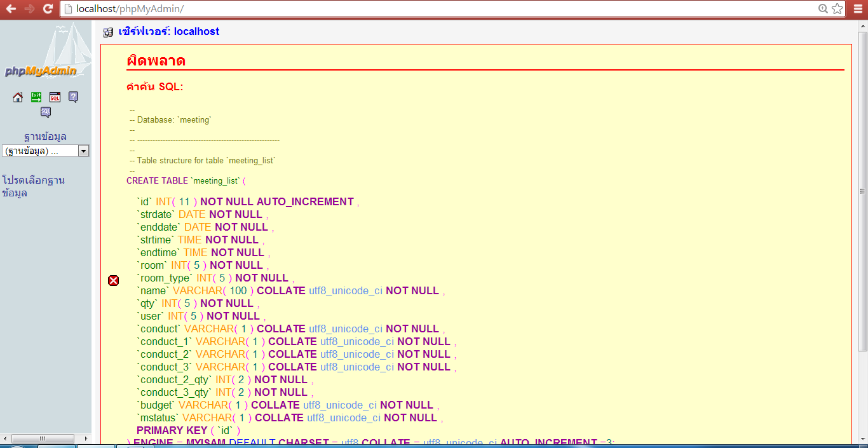Bookmark page with the star icon
This screenshot has width=868, height=448.
[x=837, y=9]
